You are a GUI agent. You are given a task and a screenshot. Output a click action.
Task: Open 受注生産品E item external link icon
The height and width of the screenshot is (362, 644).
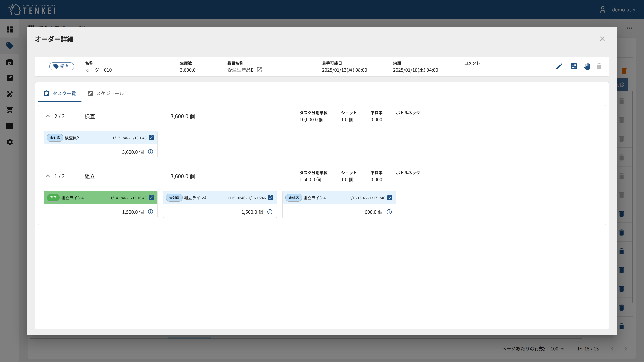coord(259,70)
